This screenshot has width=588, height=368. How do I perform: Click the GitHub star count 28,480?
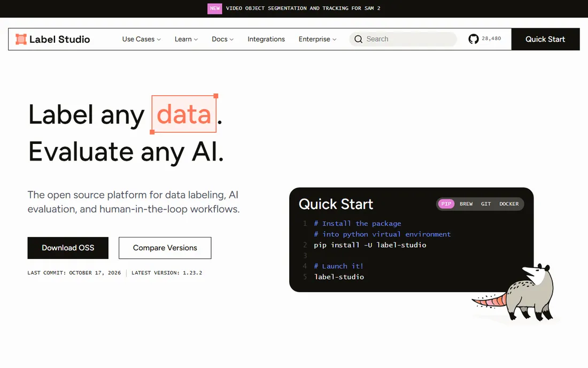[x=491, y=39]
